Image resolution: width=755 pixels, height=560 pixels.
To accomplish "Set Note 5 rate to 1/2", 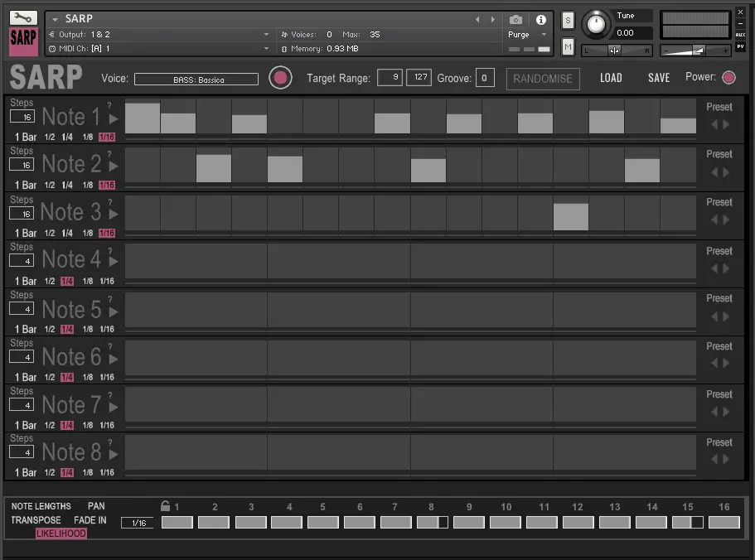I will [50, 329].
